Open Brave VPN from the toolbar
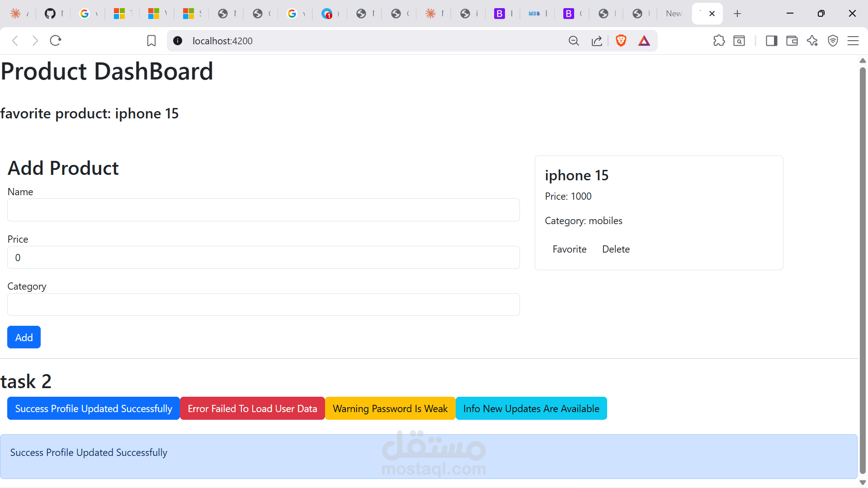This screenshot has width=868, height=488. (x=833, y=41)
